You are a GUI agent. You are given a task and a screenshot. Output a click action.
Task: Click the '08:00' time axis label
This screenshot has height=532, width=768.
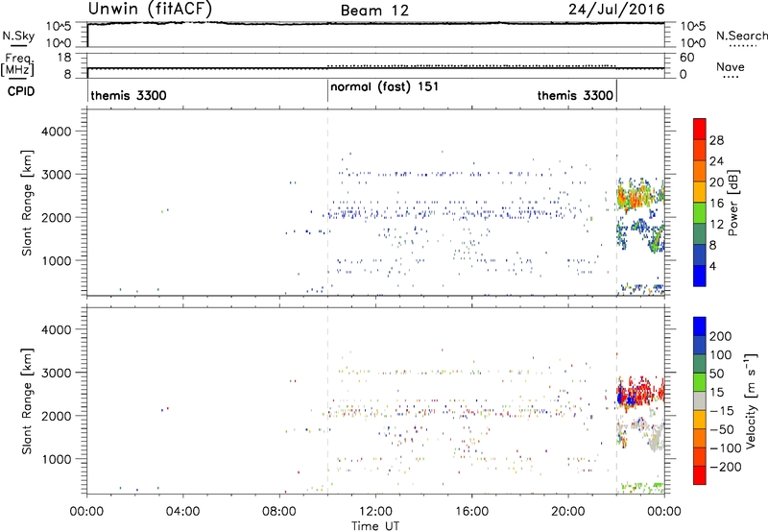tap(279, 512)
